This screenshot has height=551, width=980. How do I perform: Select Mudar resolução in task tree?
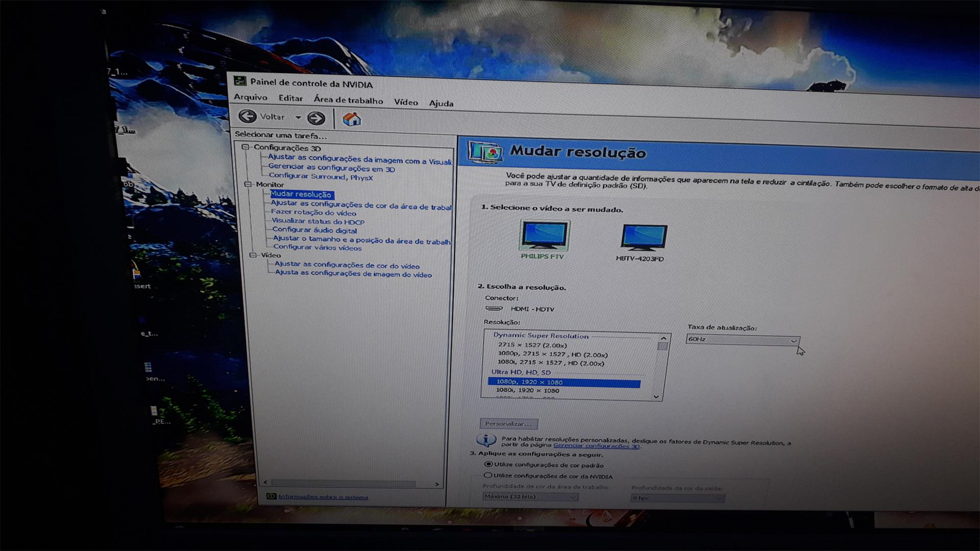[301, 194]
